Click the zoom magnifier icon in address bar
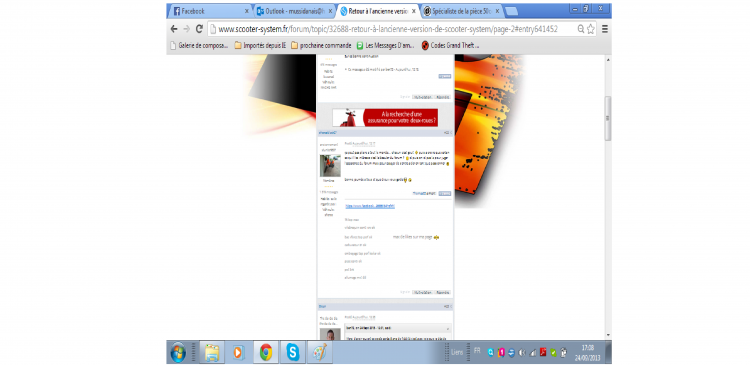 coord(581,29)
